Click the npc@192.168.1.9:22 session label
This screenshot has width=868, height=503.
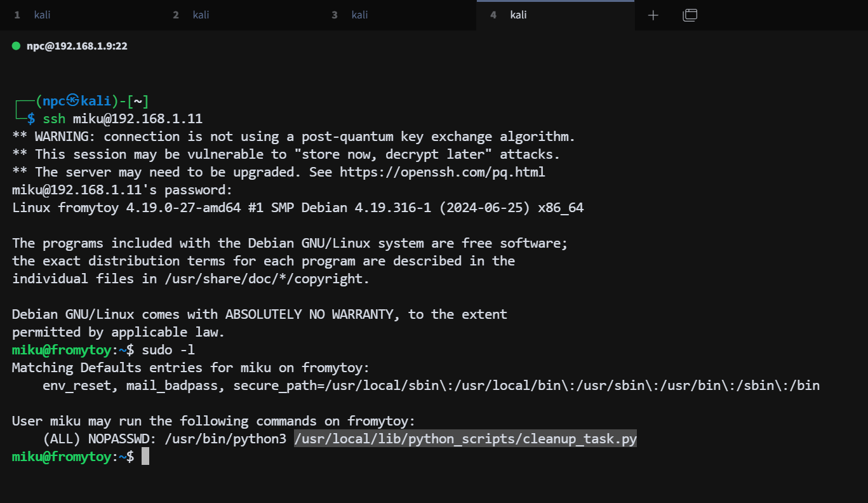tap(77, 46)
